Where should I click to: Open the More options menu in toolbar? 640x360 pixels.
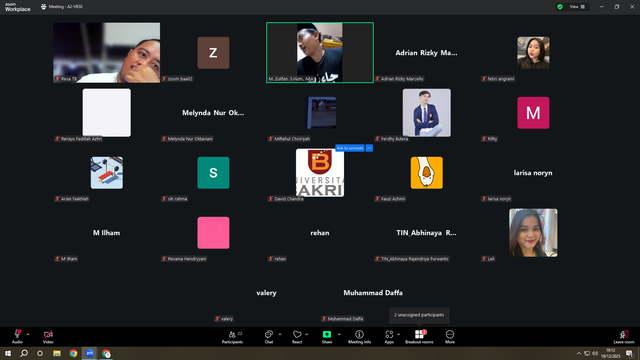click(x=450, y=337)
